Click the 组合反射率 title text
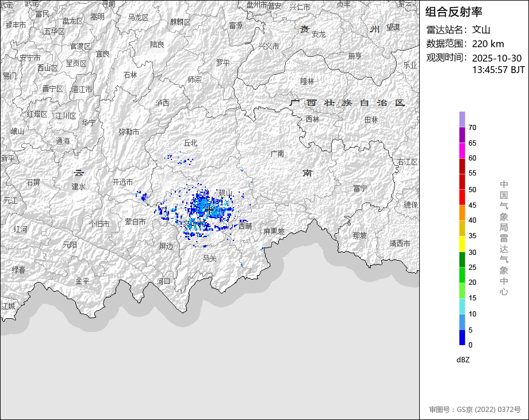Screen dimensions: 529x420 coord(454,12)
